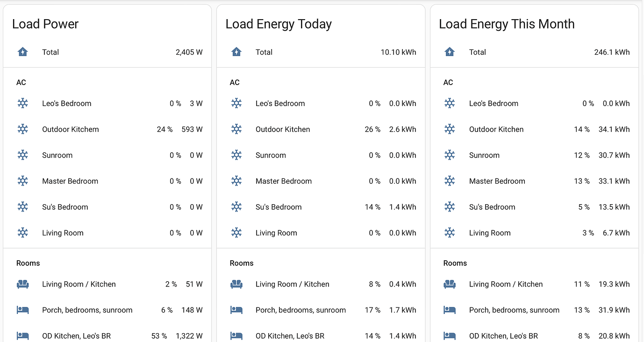Click the 2,405 W total power value

pos(189,52)
